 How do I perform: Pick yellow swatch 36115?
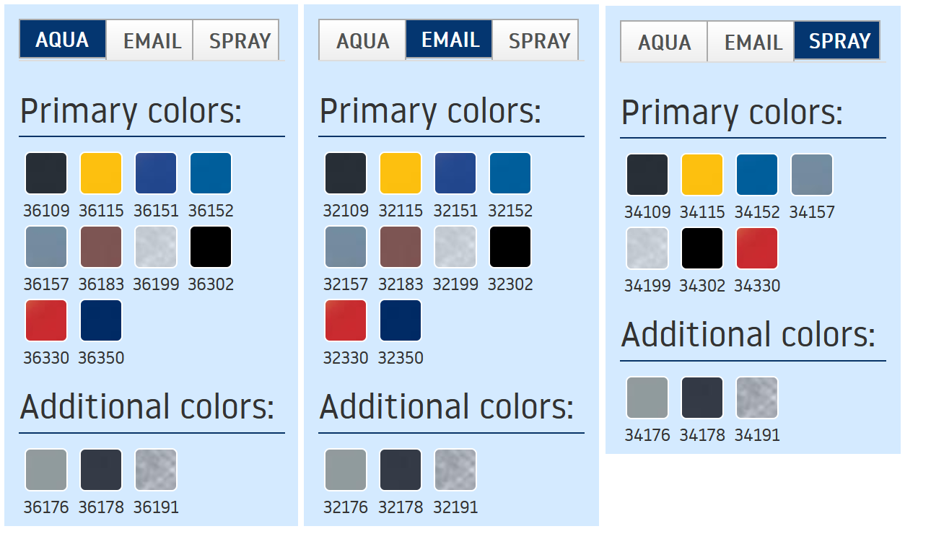(x=101, y=173)
